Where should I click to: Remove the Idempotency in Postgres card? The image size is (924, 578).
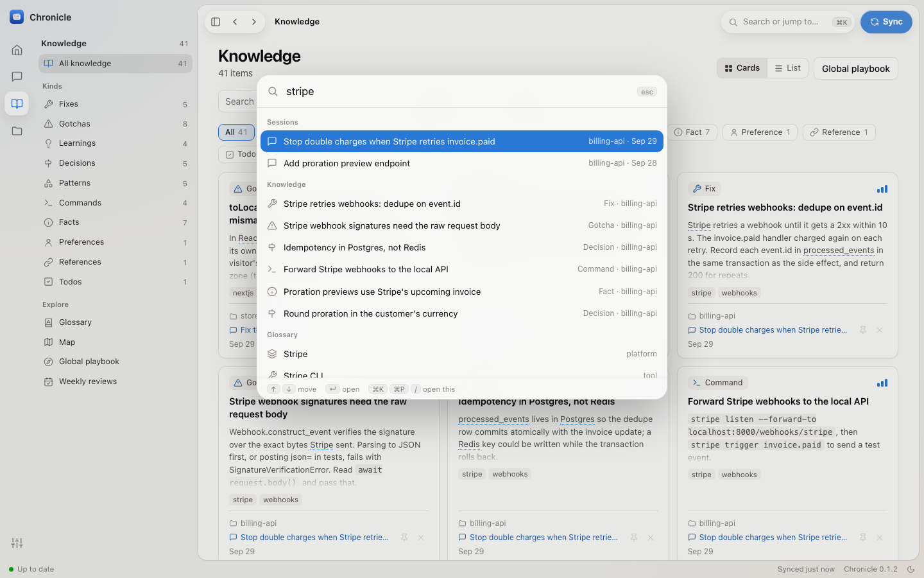click(x=651, y=538)
